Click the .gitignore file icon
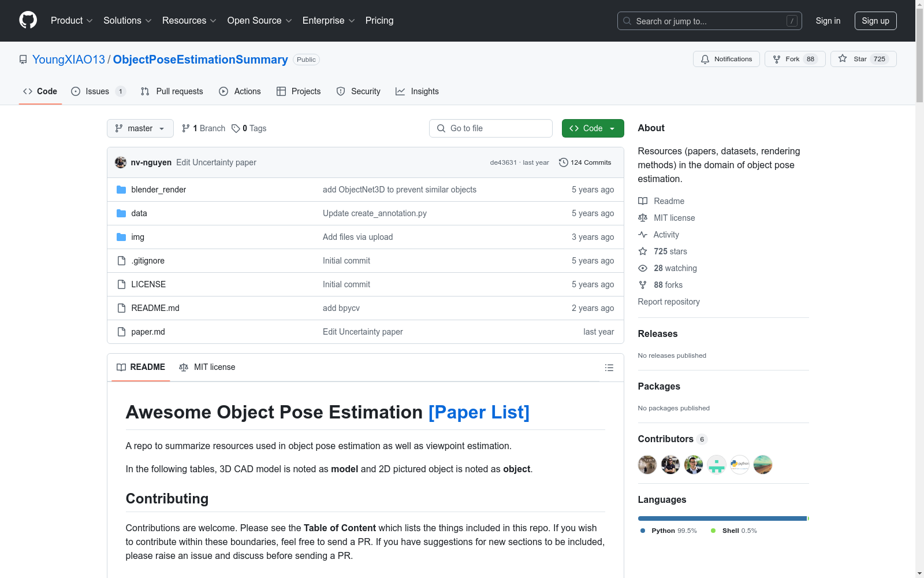The image size is (924, 578). 121,261
